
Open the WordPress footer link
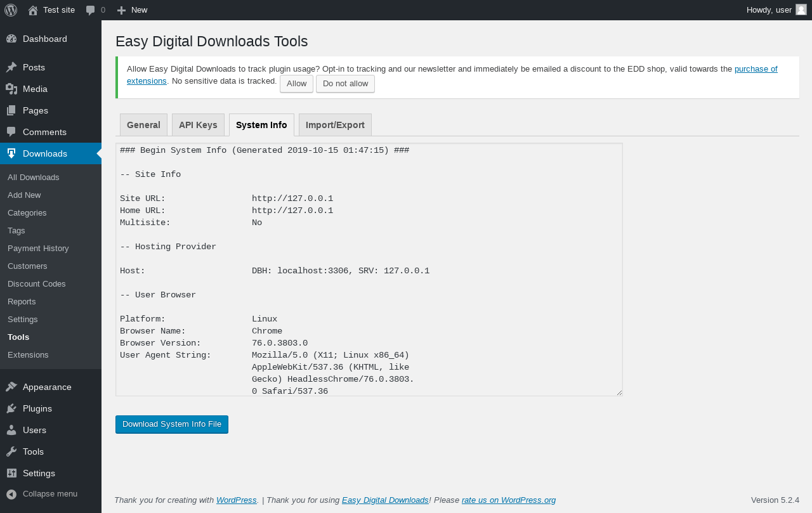click(x=236, y=500)
